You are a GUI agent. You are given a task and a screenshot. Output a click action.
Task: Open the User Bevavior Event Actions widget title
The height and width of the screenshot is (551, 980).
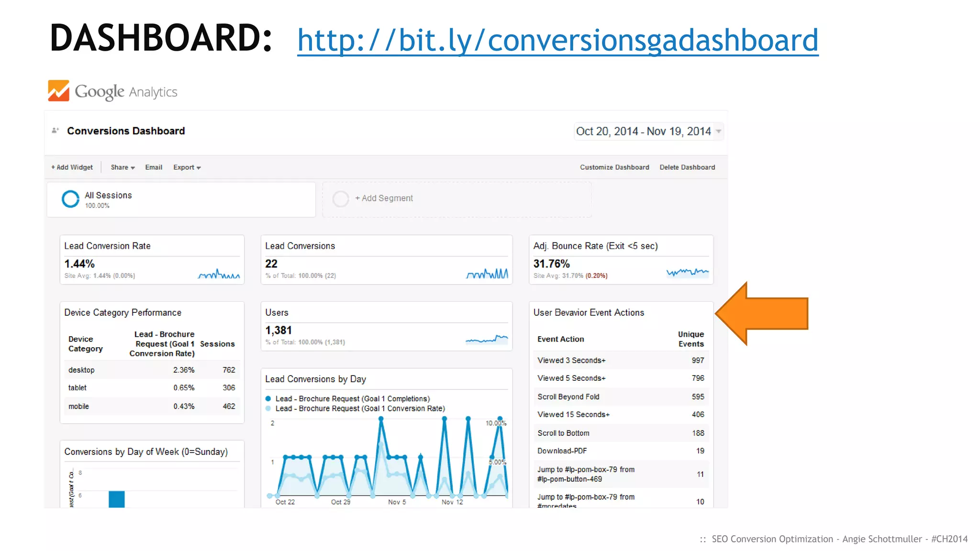coord(589,312)
